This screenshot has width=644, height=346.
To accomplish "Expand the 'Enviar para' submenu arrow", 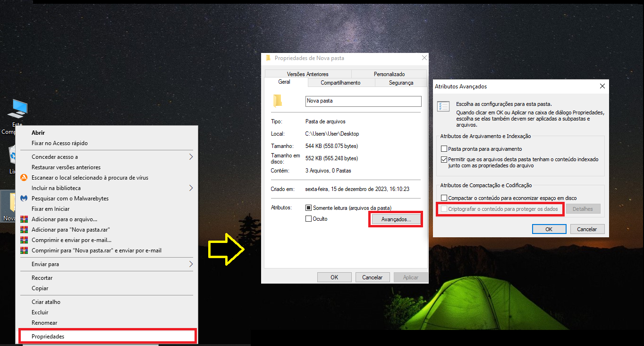I will pyautogui.click(x=191, y=264).
